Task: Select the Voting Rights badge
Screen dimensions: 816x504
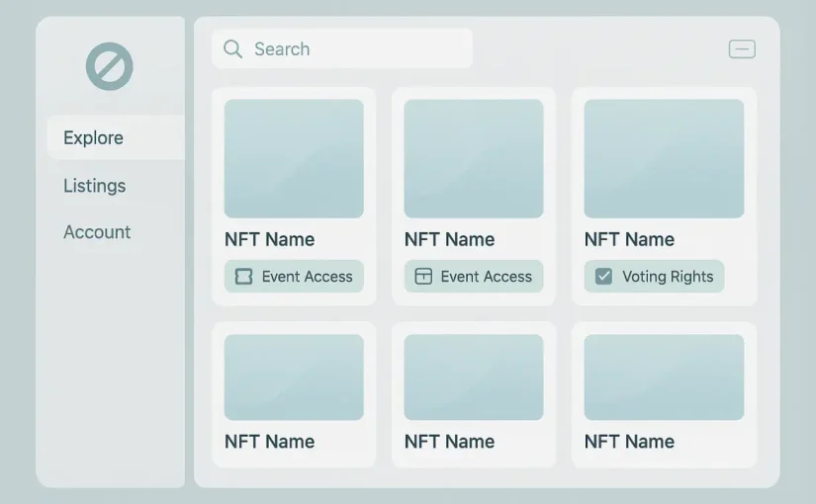Action: click(654, 277)
